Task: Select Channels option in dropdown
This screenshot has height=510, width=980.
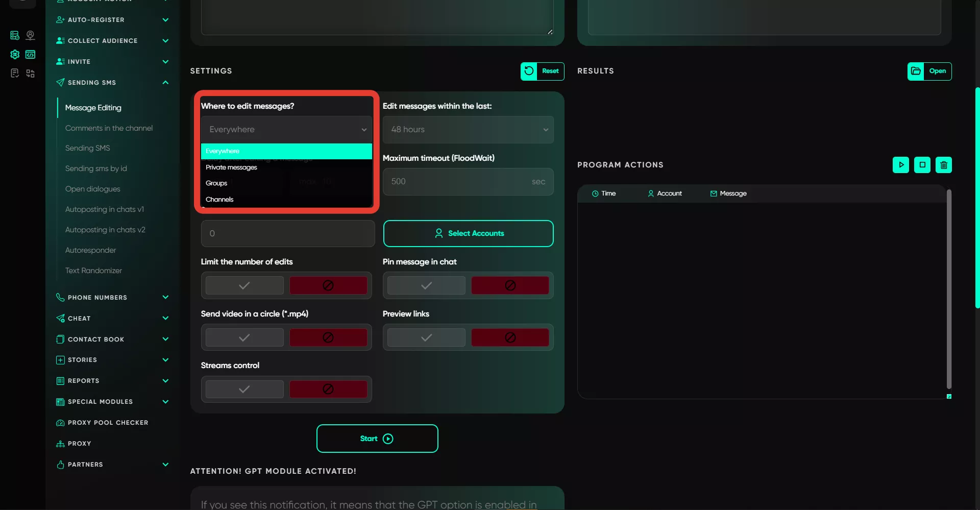Action: pyautogui.click(x=286, y=200)
